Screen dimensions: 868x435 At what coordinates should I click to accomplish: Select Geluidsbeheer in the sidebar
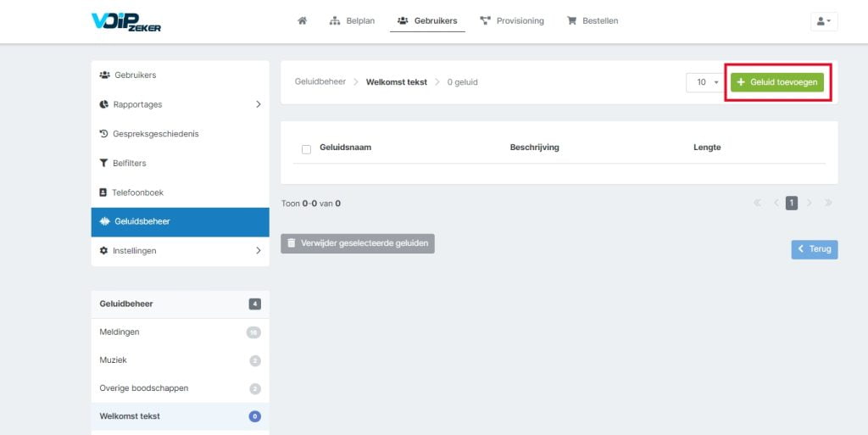180,222
